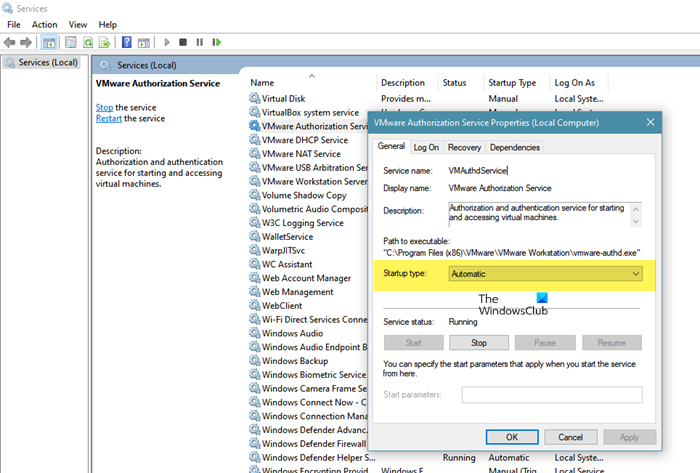Click the Start parameters input field
This screenshot has width=700, height=473.
[552, 394]
